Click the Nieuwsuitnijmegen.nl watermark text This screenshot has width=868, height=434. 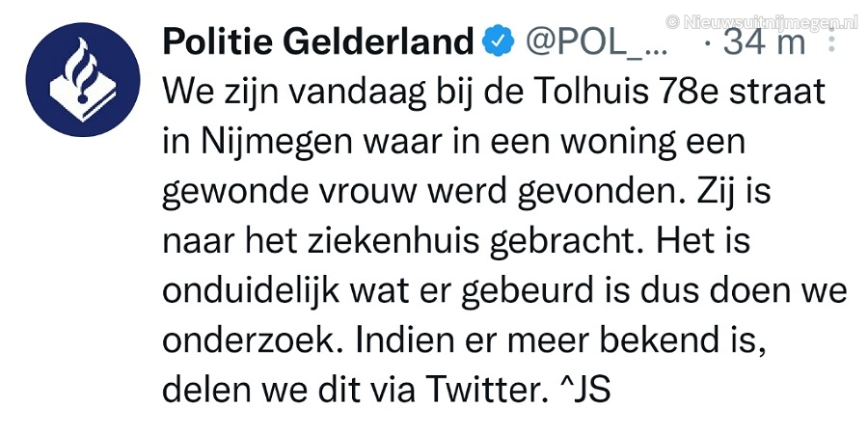pos(771,23)
